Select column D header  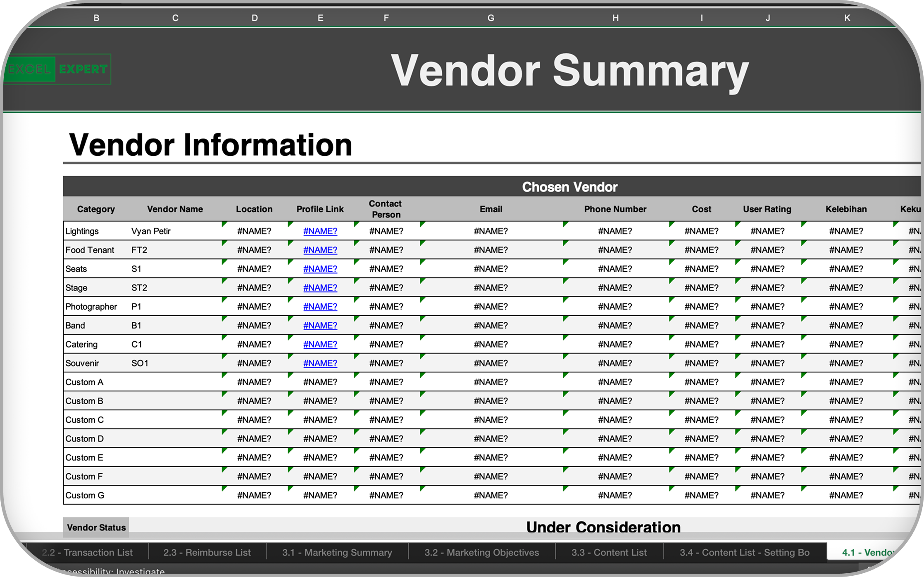pyautogui.click(x=255, y=18)
